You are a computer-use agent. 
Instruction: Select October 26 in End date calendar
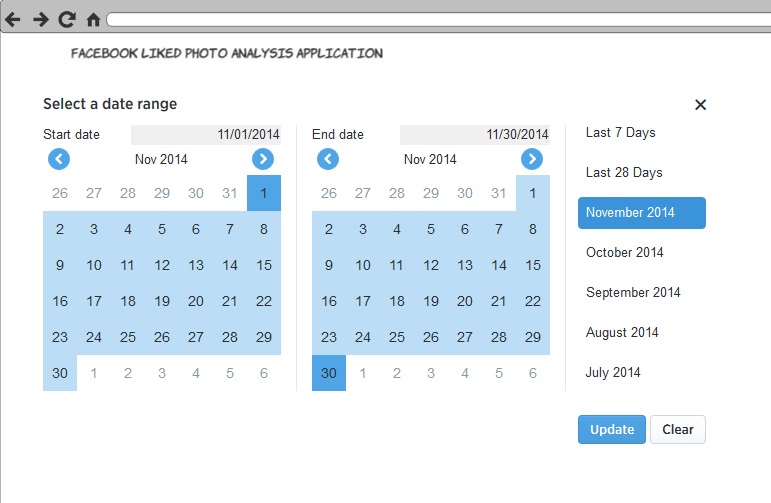click(329, 193)
